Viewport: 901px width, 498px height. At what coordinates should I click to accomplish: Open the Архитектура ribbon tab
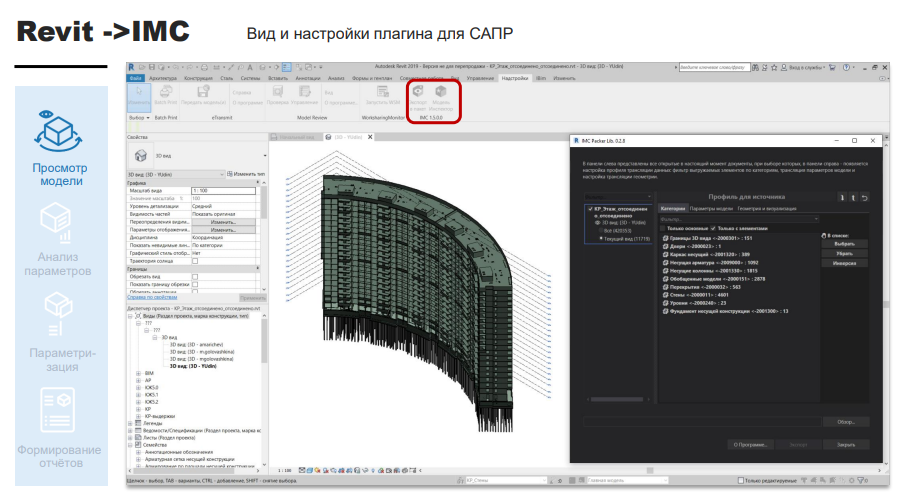163,78
